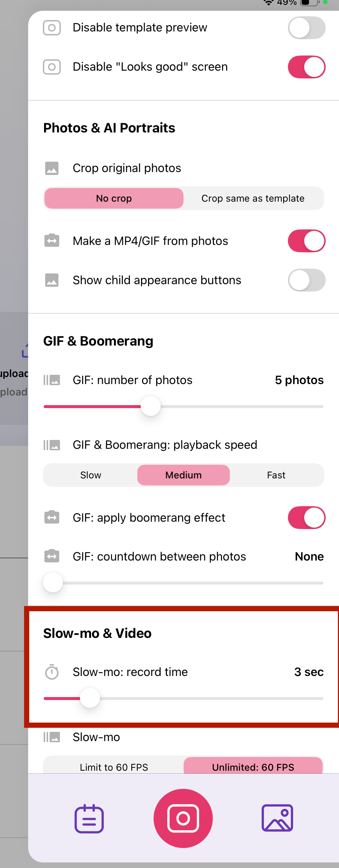This screenshot has width=339, height=868.
Task: Choose the Slow playback speed segment
Action: tap(91, 475)
